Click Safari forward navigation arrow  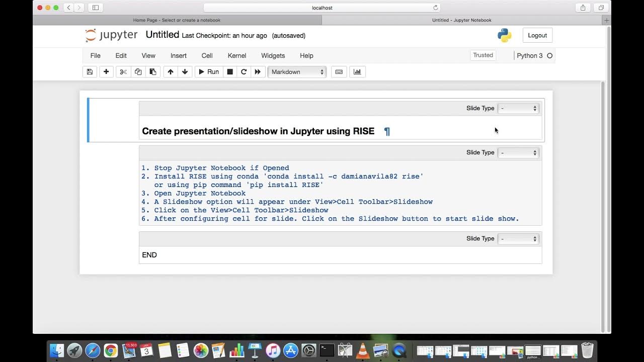point(79,8)
